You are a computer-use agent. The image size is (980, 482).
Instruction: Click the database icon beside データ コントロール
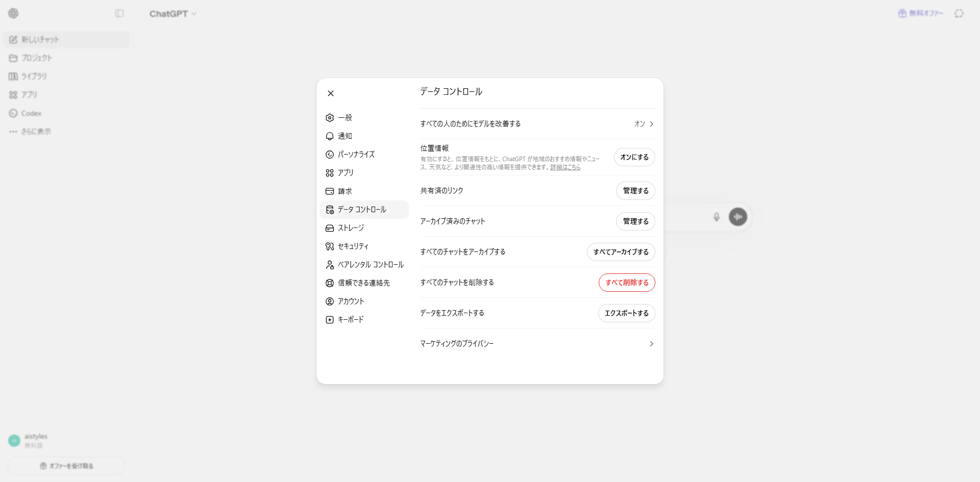tap(330, 210)
